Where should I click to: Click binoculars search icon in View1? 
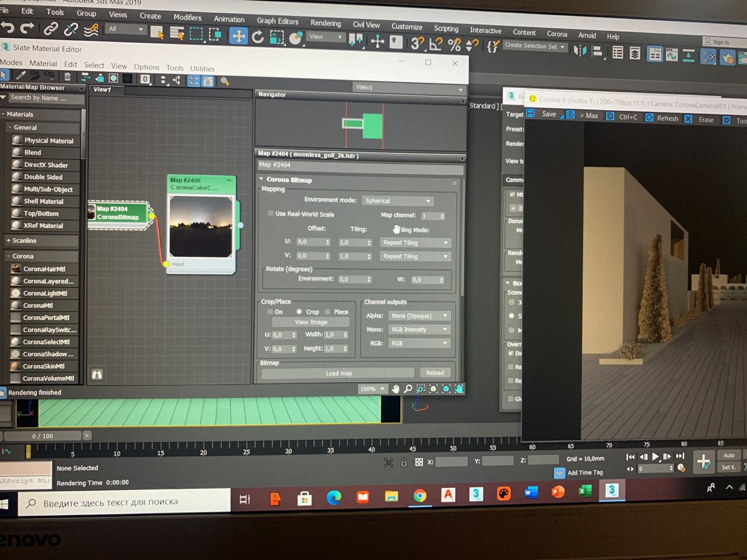click(97, 374)
